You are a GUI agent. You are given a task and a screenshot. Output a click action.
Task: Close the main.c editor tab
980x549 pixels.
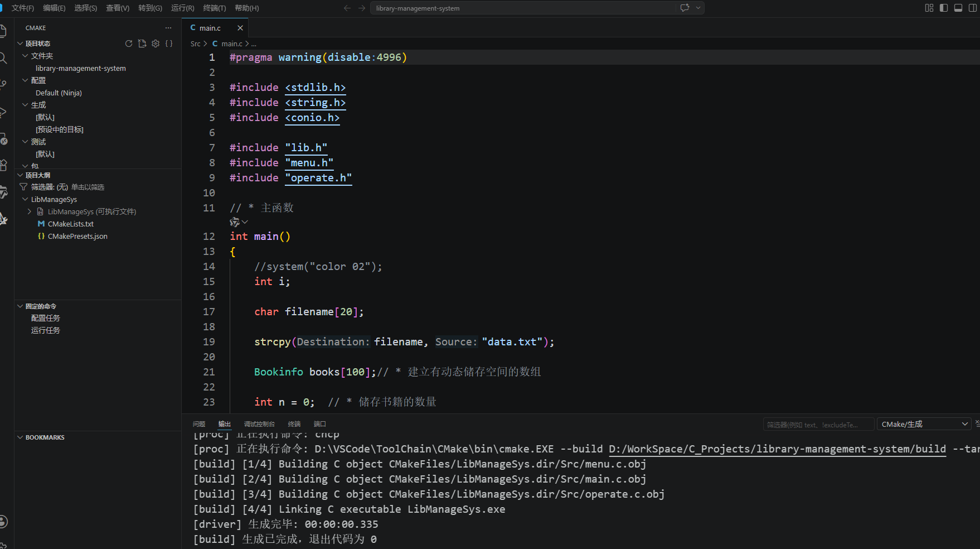pyautogui.click(x=240, y=28)
